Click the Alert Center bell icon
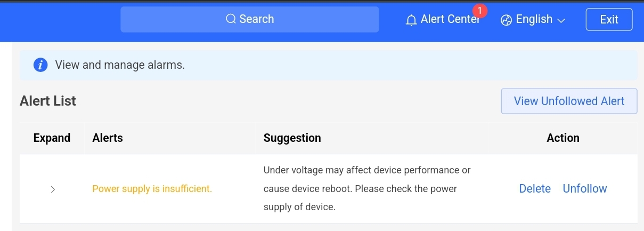This screenshot has height=231, width=644. click(411, 20)
